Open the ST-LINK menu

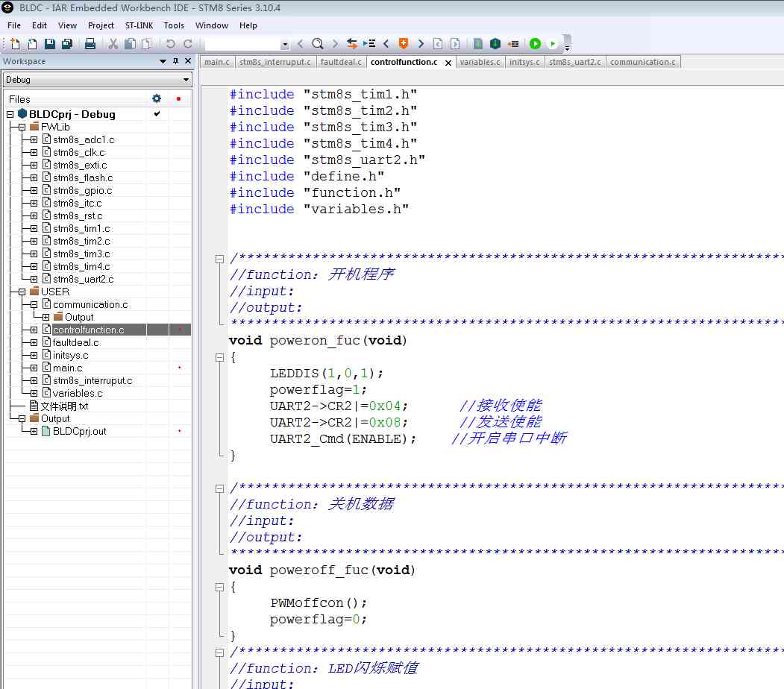pos(139,25)
